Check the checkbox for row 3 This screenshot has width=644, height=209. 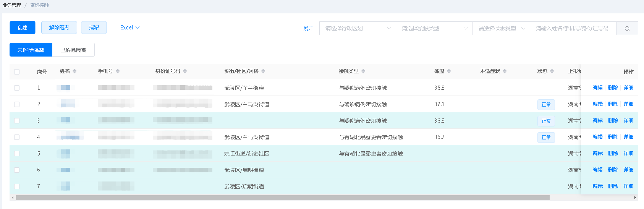point(17,121)
